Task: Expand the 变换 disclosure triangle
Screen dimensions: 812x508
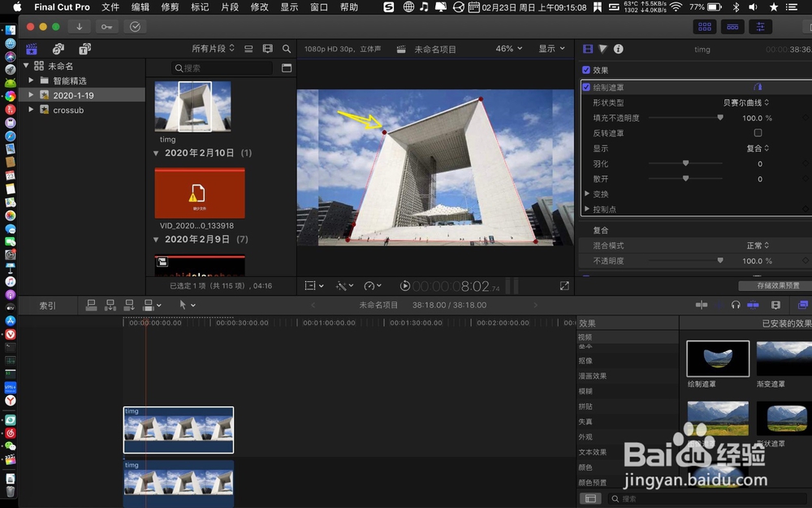Action: (x=587, y=193)
